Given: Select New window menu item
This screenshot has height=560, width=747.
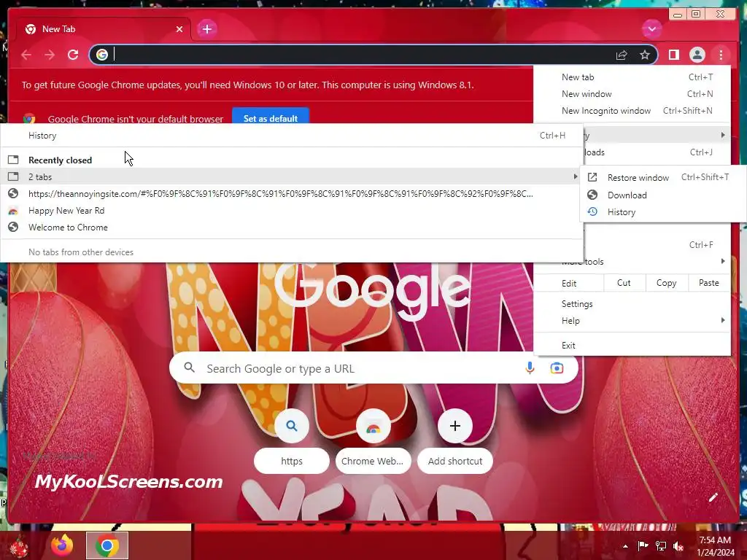Looking at the screenshot, I should (632, 94).
